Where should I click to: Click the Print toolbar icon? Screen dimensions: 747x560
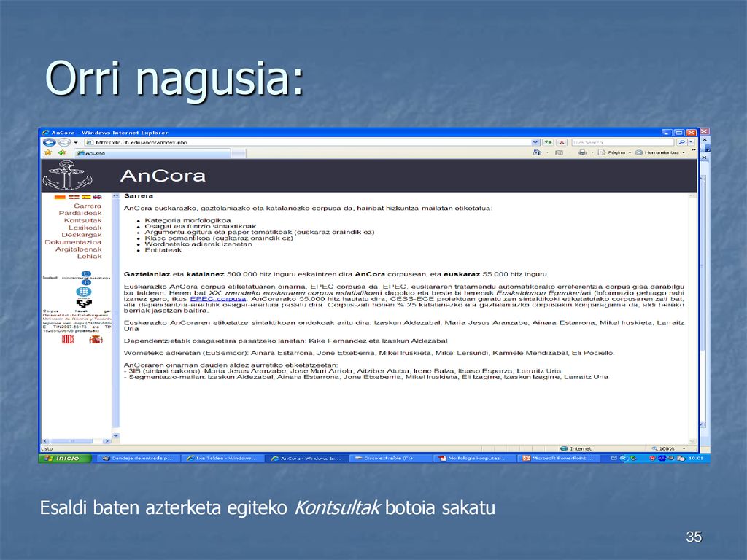click(582, 152)
